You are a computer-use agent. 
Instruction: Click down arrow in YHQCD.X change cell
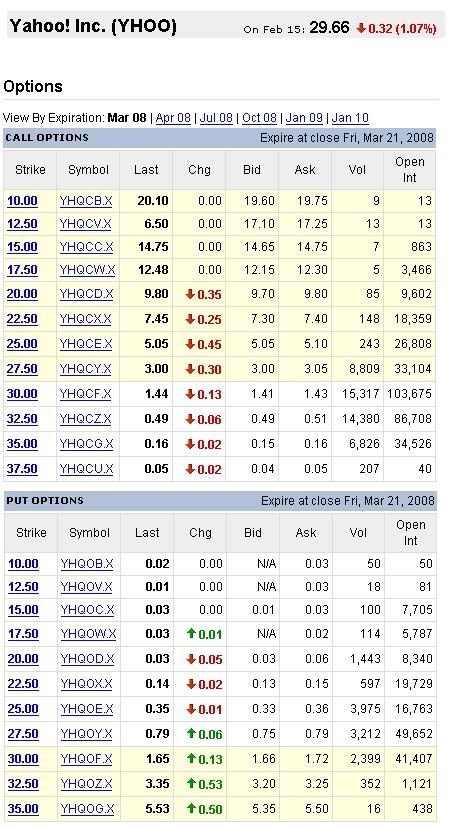[190, 294]
